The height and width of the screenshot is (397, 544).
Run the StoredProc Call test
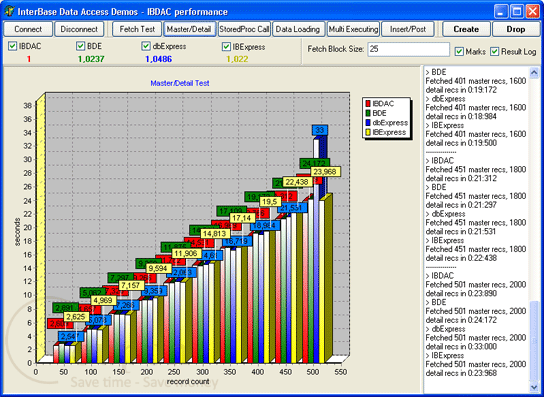(x=244, y=29)
